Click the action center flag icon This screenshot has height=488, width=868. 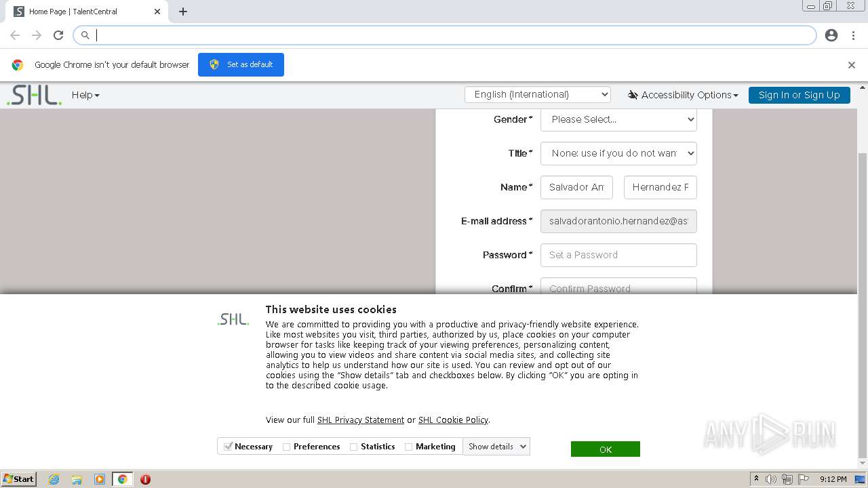click(804, 479)
